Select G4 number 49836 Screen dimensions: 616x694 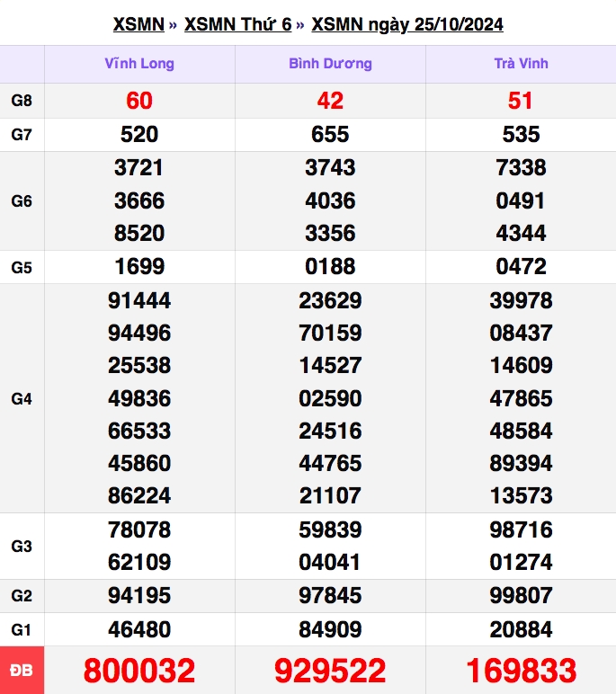(x=139, y=398)
